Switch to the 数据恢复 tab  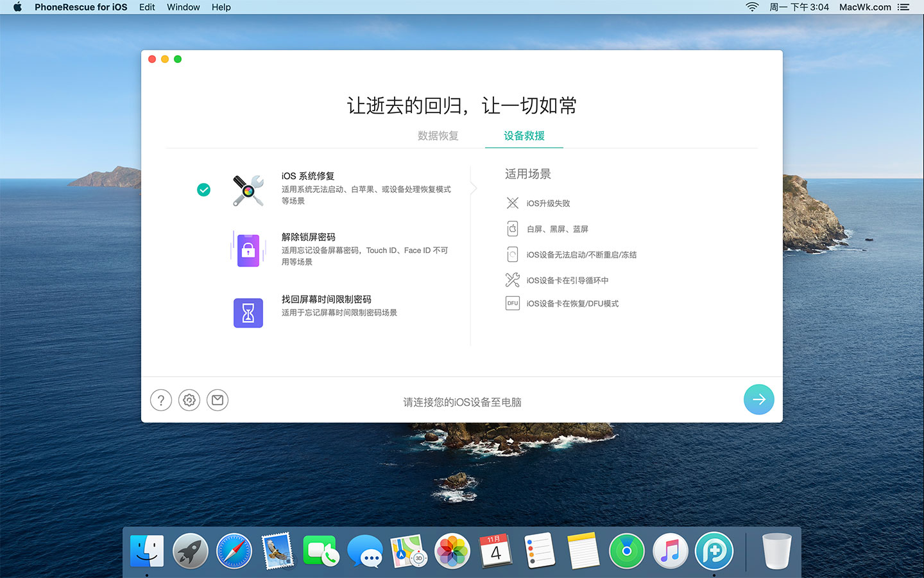tap(437, 136)
